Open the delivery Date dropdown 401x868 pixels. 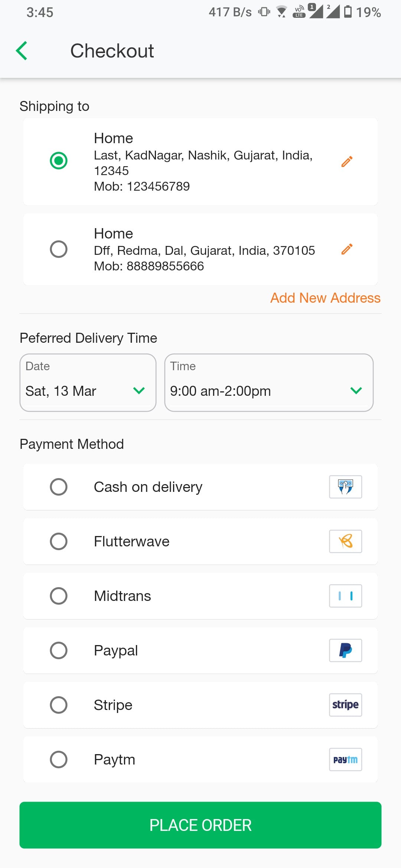88,383
